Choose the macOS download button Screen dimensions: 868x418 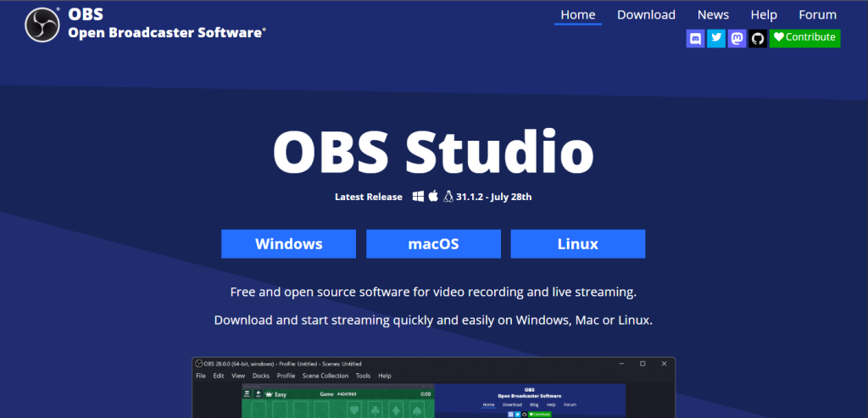coord(433,243)
